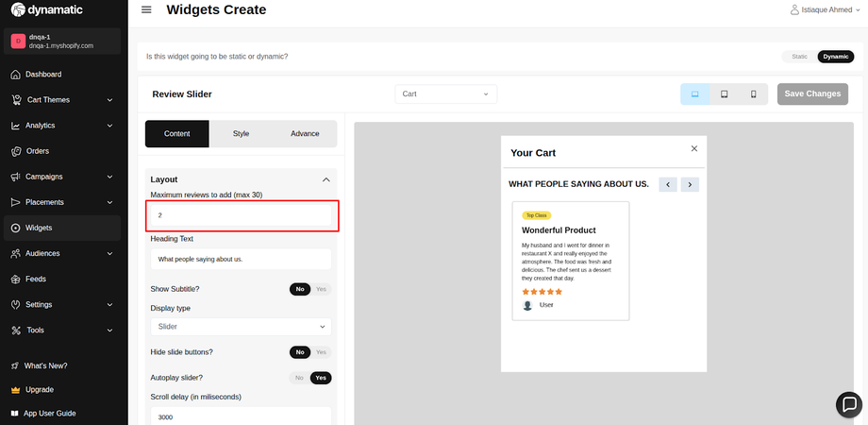The width and height of the screenshot is (868, 425).
Task: Switch to tablet preview icon
Action: [724, 94]
